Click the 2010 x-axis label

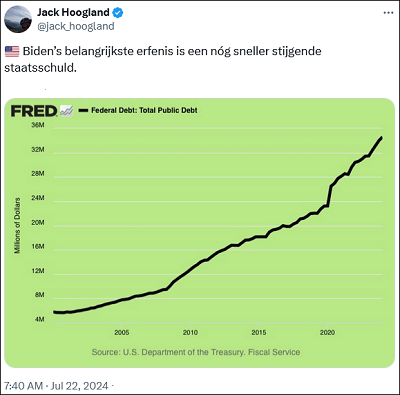click(x=190, y=332)
